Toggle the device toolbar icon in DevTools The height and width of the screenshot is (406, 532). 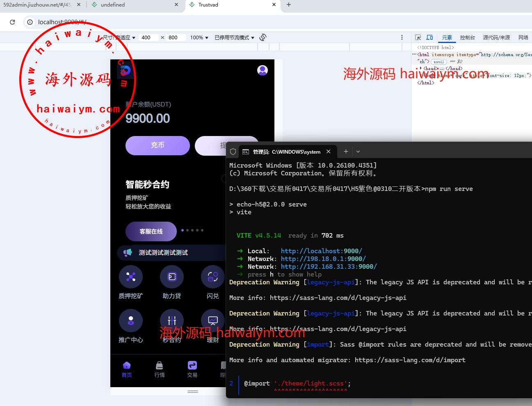tap(429, 37)
